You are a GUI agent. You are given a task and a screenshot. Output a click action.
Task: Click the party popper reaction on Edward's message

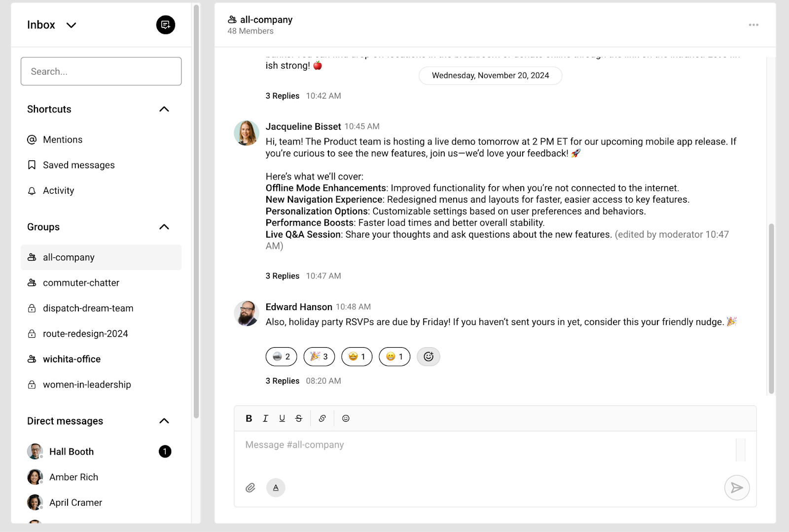[x=319, y=356]
